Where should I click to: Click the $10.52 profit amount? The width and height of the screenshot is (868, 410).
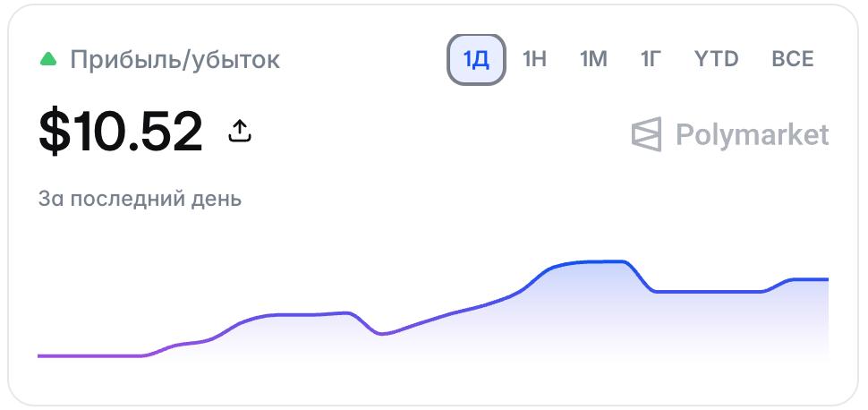click(x=121, y=132)
